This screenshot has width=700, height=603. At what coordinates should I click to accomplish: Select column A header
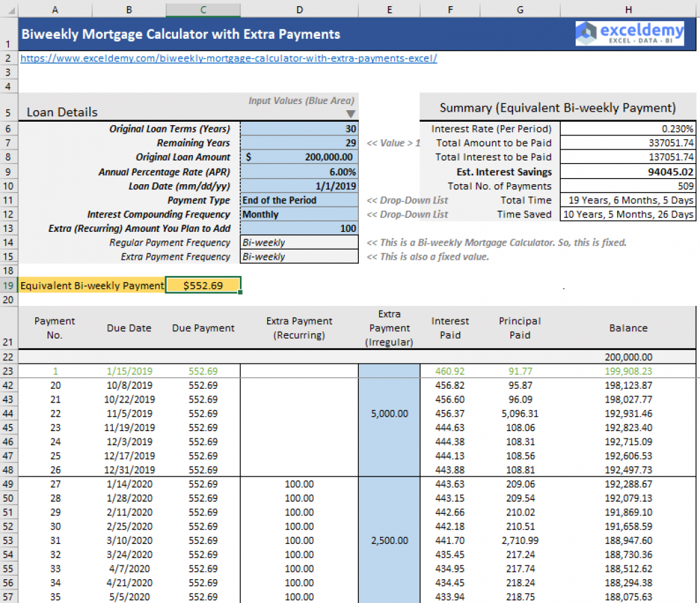point(55,10)
